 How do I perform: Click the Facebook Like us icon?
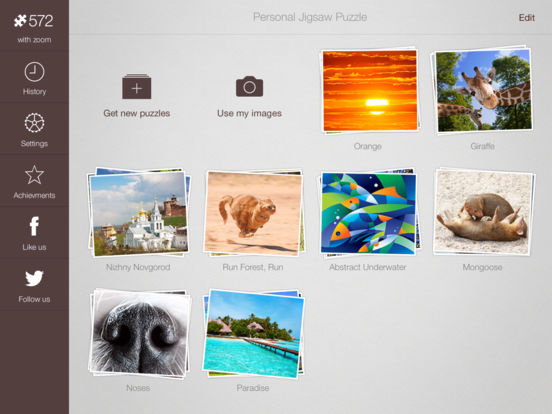point(34,226)
